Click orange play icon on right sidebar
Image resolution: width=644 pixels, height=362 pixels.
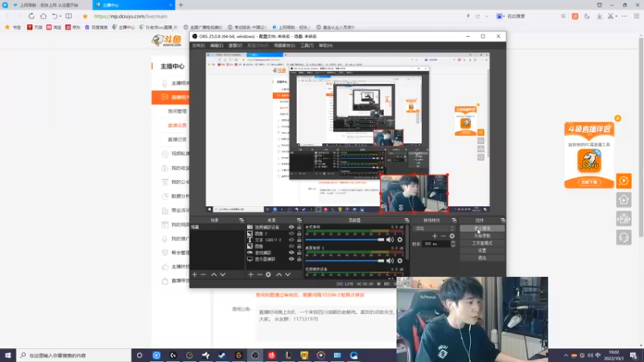[x=623, y=180]
